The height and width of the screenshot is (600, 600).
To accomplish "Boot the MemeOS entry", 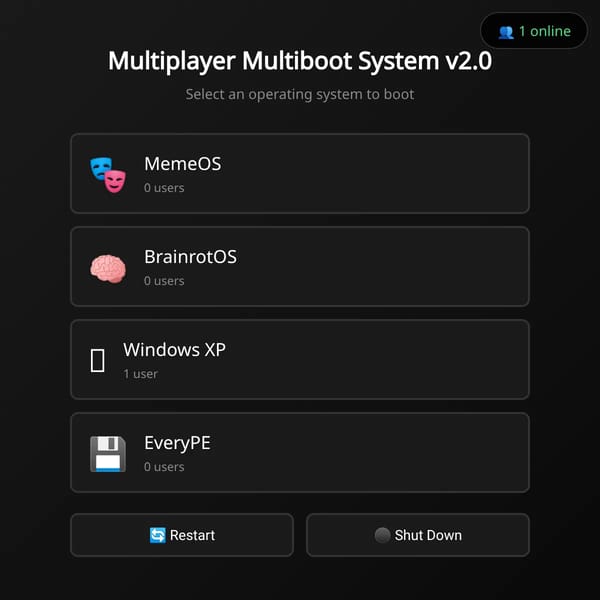I will (300, 173).
